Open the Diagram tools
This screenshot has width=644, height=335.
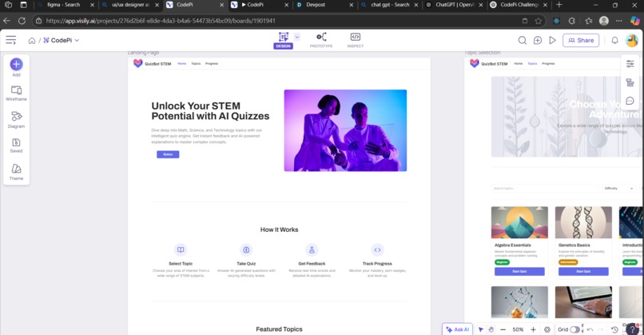16,120
